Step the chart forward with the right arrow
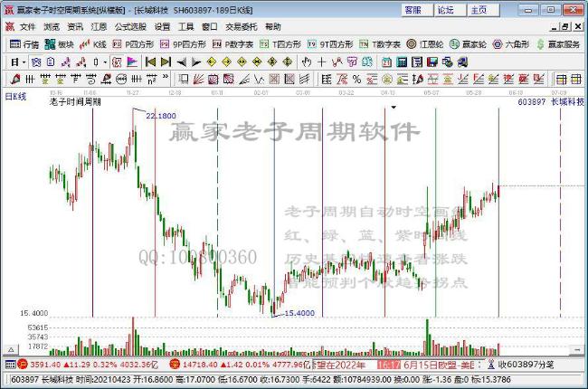 click(196, 62)
